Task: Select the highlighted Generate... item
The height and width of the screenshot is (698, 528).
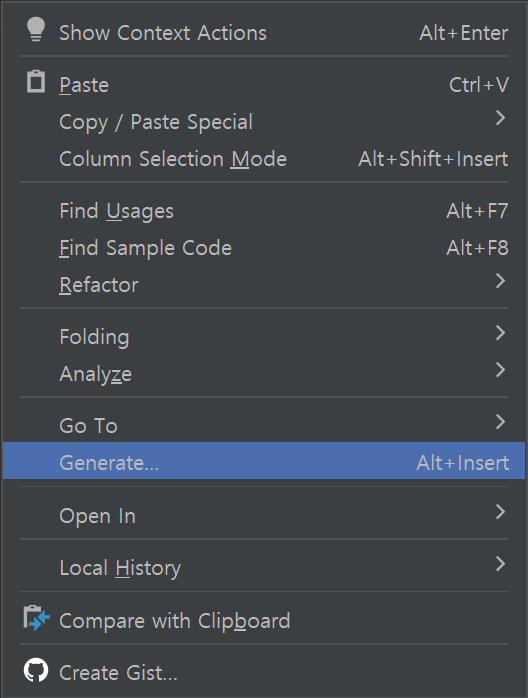Action: click(264, 461)
